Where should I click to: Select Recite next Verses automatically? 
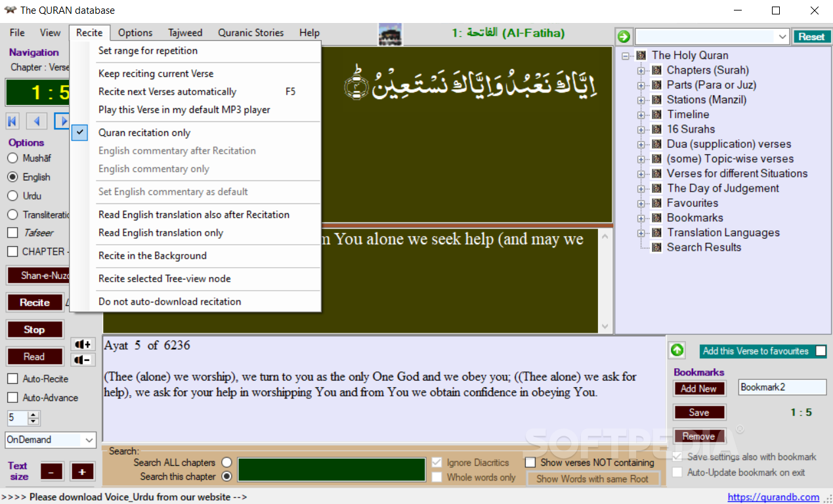tap(196, 92)
